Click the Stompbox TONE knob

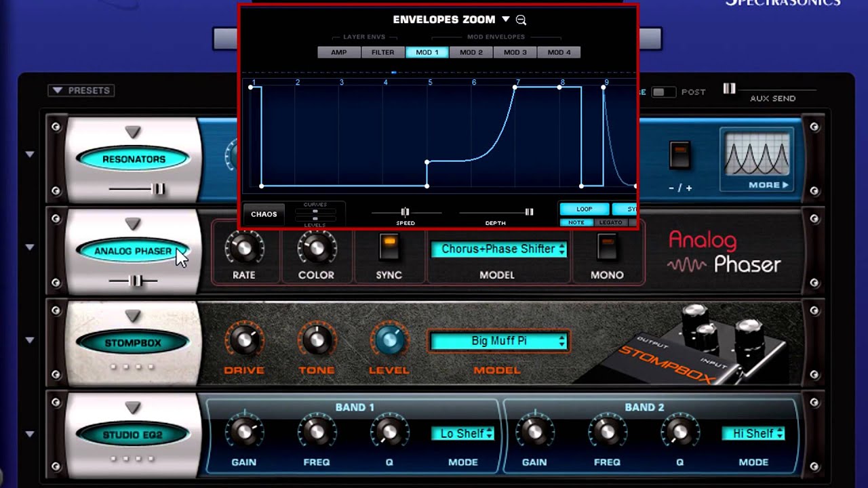tap(316, 341)
